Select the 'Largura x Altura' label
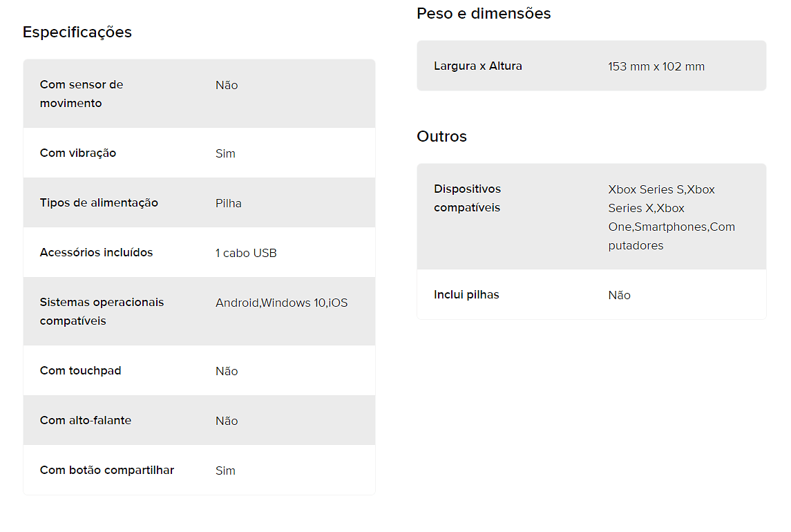Screen dimensions: 791x532 coord(478,66)
